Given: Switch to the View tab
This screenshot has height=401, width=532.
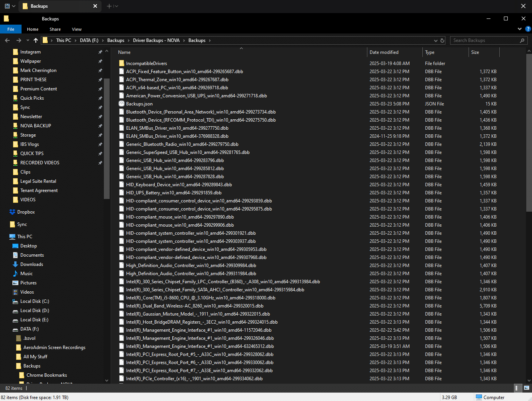Looking at the screenshot, I should click(76, 29).
